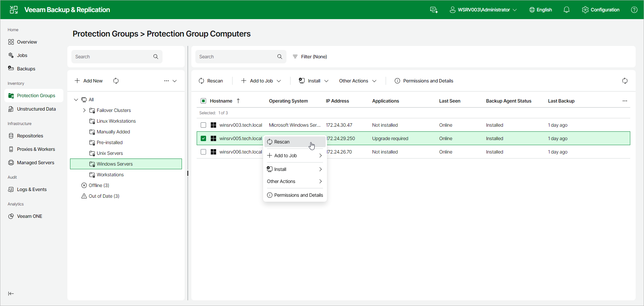This screenshot has height=306, width=644.
Task: Collapse the All tree node
Action: tap(76, 100)
